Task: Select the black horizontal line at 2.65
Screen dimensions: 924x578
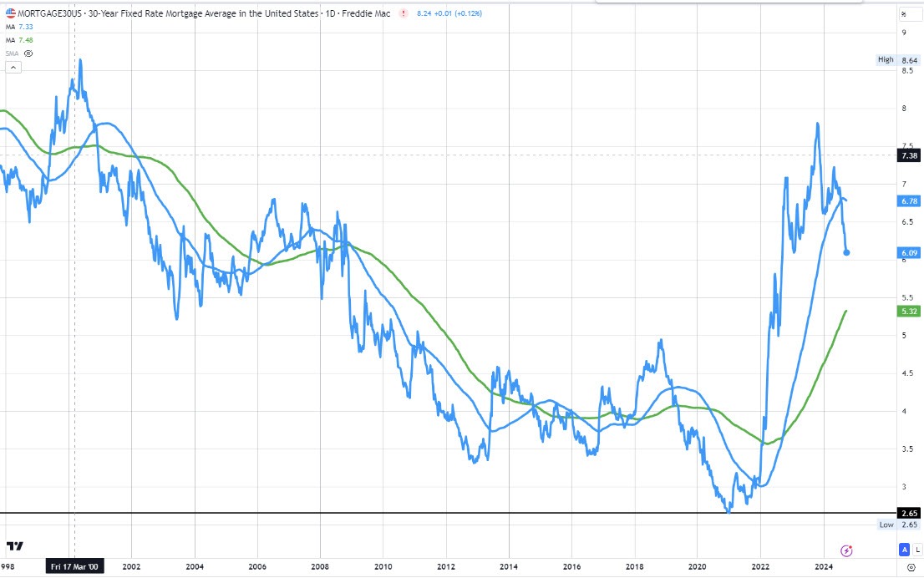Action: pos(448,513)
